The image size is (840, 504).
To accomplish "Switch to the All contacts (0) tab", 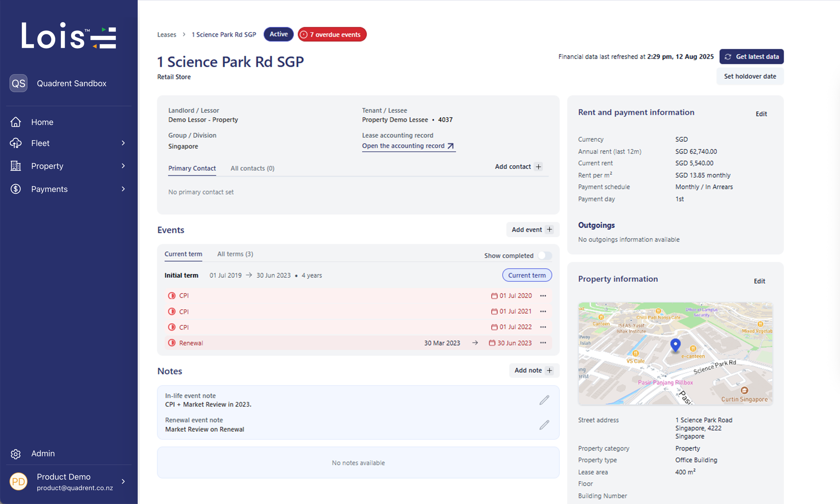I will click(x=252, y=168).
